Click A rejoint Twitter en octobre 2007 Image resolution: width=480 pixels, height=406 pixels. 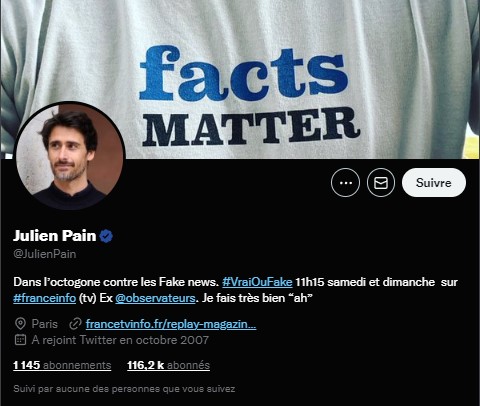click(120, 340)
